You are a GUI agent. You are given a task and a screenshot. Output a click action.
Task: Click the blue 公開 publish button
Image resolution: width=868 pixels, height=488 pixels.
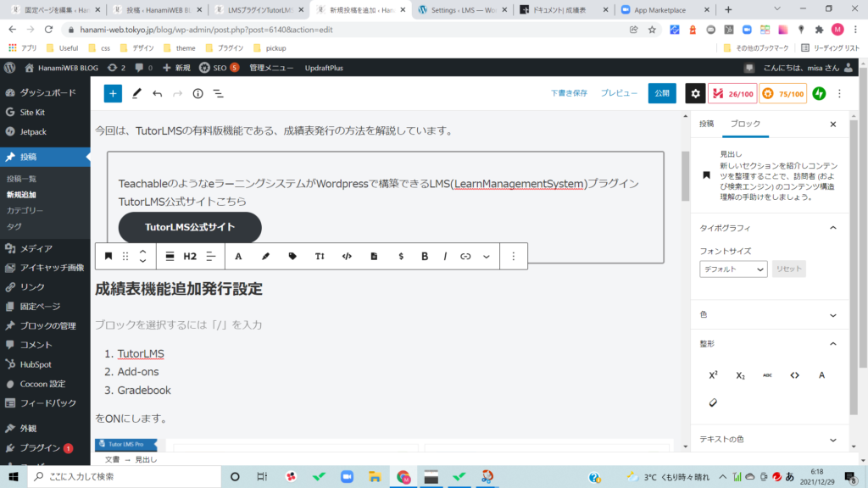pos(662,93)
